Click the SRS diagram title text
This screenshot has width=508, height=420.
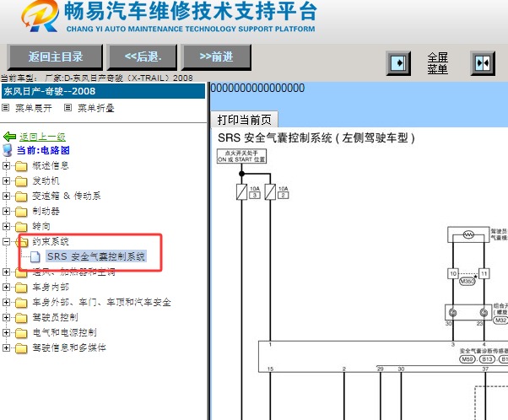coord(316,138)
